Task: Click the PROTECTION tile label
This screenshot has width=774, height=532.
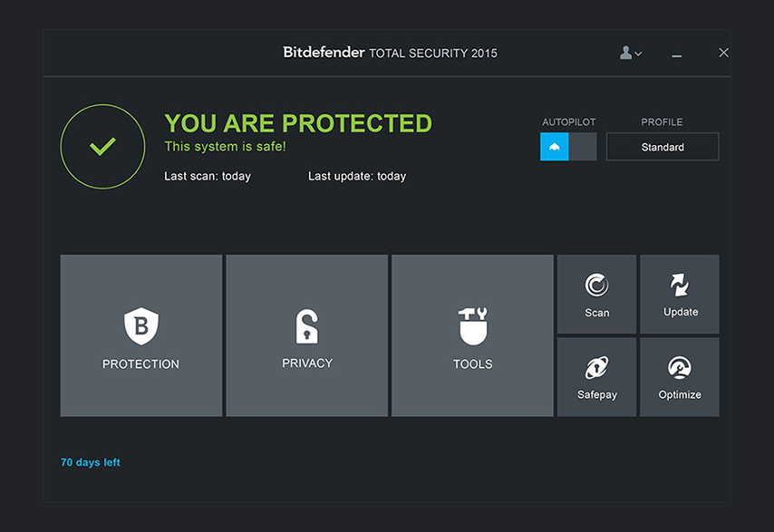Action: (x=140, y=364)
